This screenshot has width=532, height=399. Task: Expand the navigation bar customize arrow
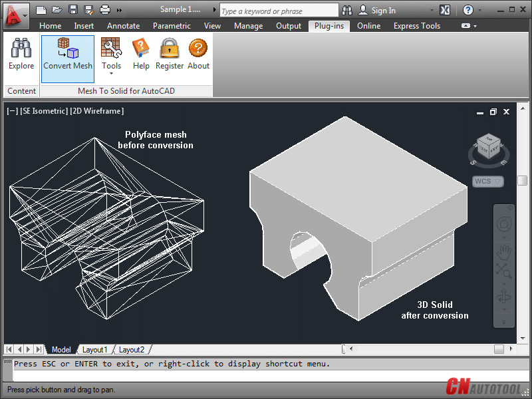pyautogui.click(x=504, y=322)
